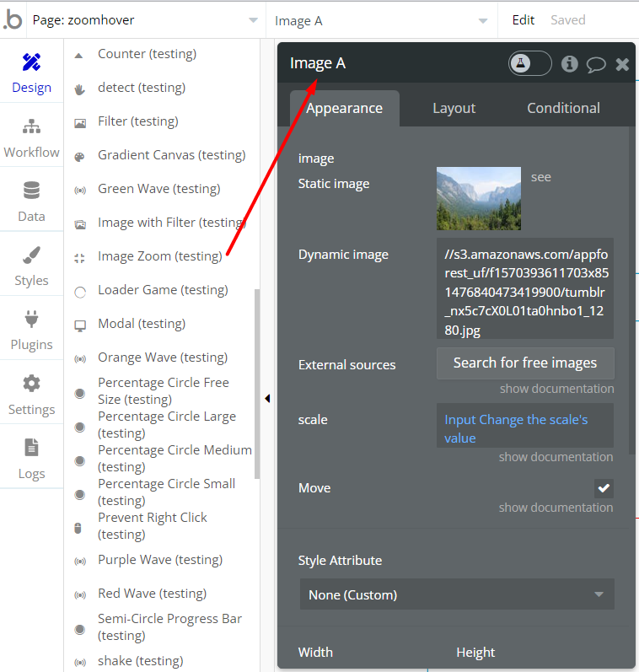Select Filter (testing) in element list
This screenshot has height=672, width=639.
[138, 121]
